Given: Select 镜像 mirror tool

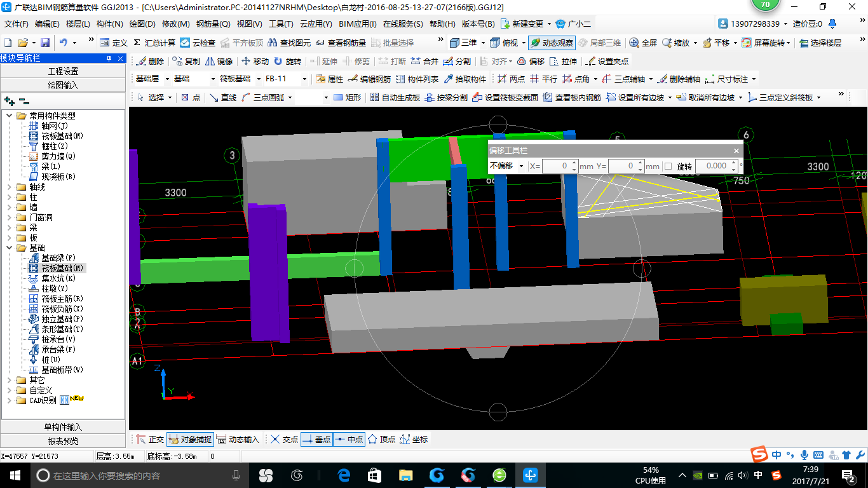Looking at the screenshot, I should click(x=219, y=61).
